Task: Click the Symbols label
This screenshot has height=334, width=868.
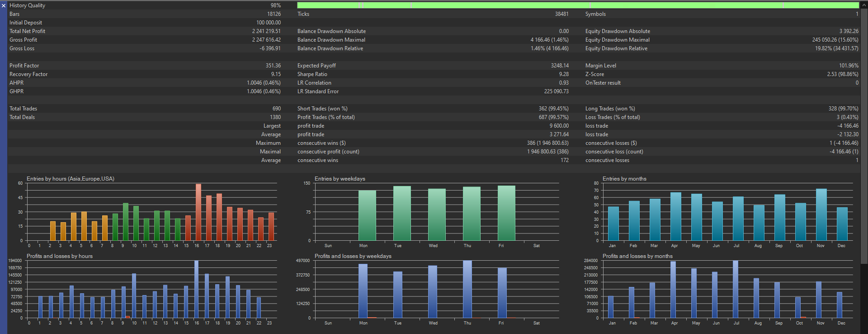Action: point(595,14)
